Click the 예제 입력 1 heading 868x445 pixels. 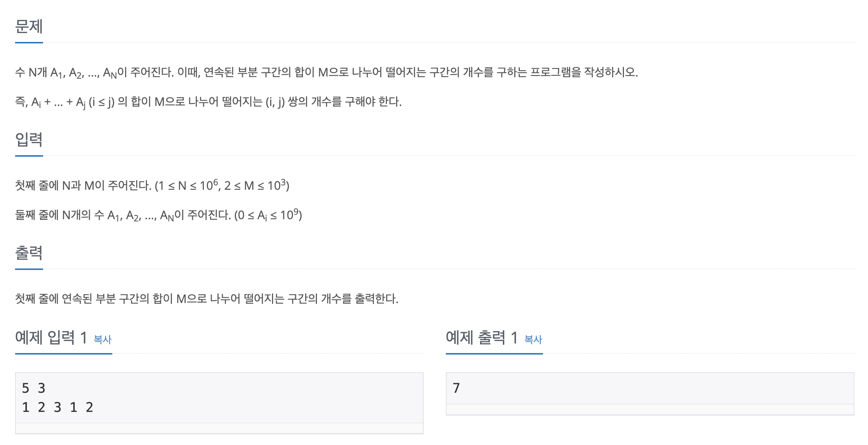click(51, 338)
